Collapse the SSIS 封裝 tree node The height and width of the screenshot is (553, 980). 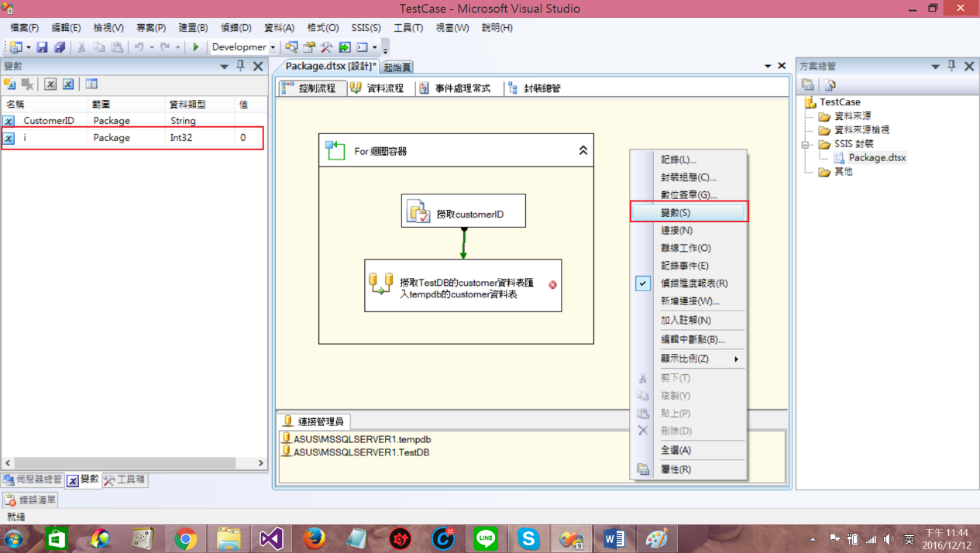pos(805,144)
